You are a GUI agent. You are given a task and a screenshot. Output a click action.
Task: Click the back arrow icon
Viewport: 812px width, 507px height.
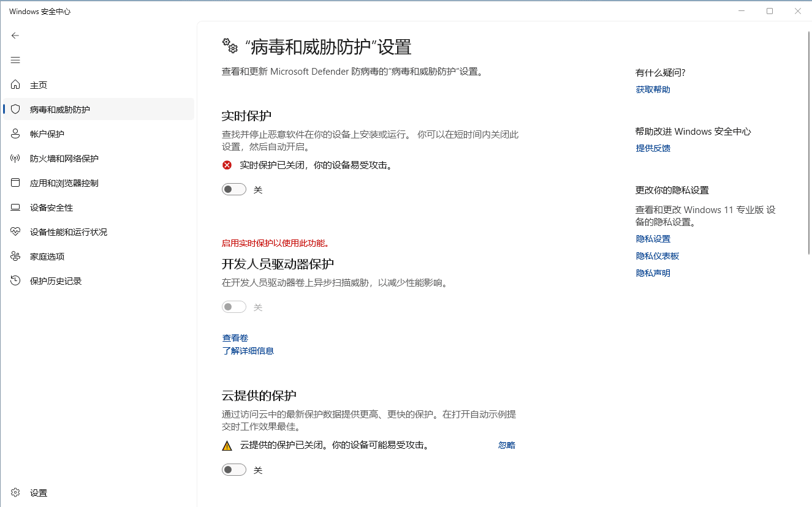point(15,36)
